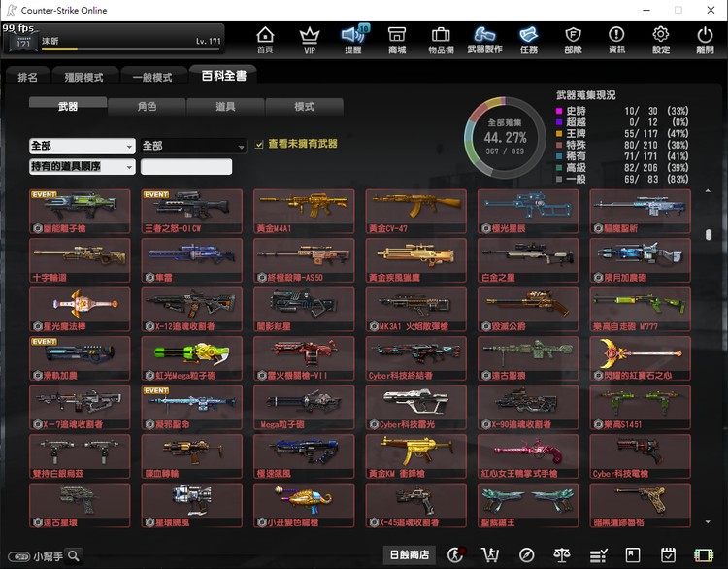Select the Cyber科技電槍 pistol card
Viewport: 728px width, 569px height.
pos(641,456)
